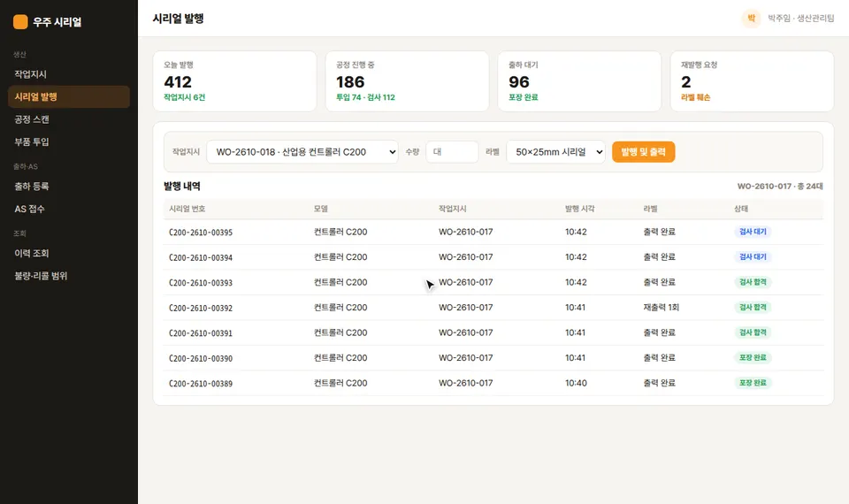
Task: Select serial C200-2610-00392
Action: tap(201, 308)
